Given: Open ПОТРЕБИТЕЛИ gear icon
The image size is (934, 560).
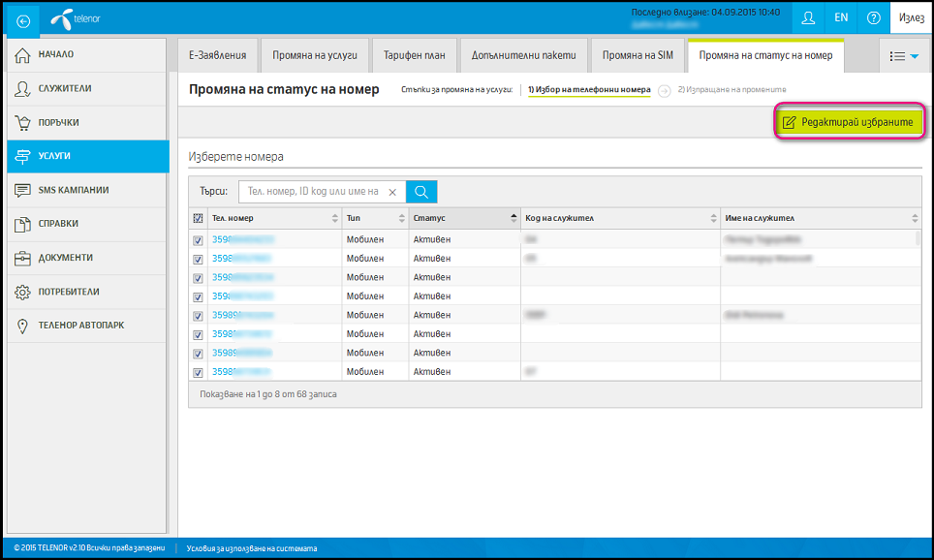Looking at the screenshot, I should pyautogui.click(x=22, y=292).
